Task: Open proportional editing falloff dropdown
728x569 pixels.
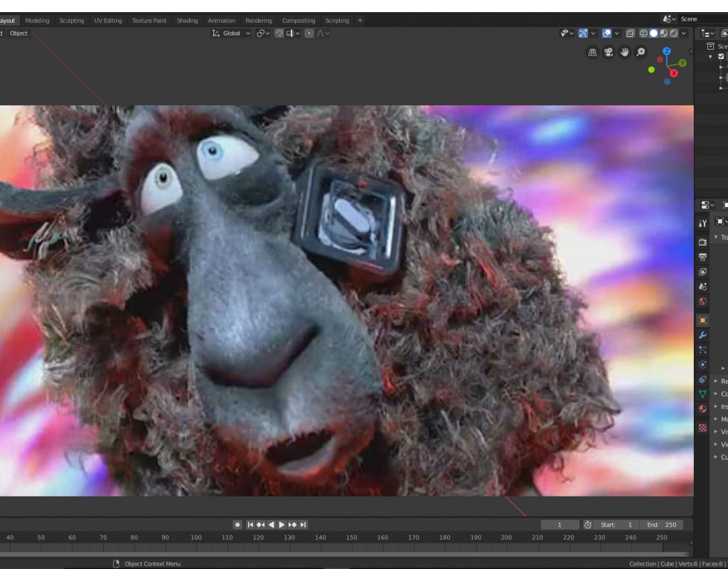Action: point(323,33)
